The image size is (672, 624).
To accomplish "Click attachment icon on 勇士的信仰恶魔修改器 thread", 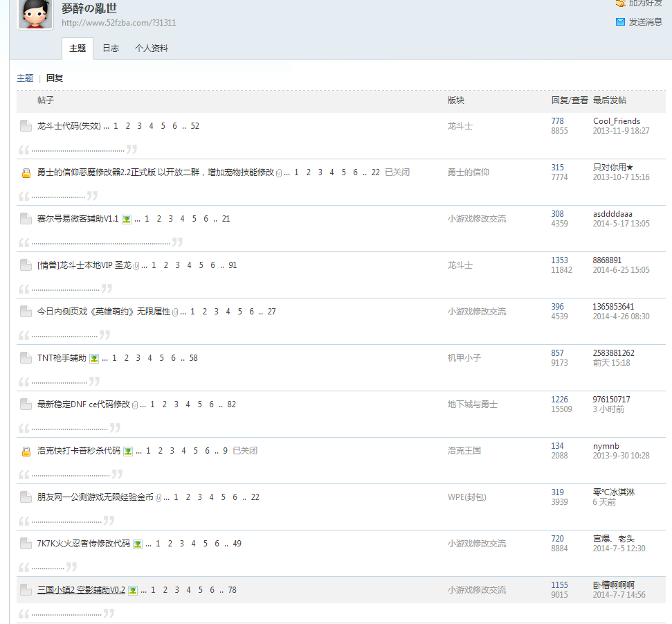I will pos(279,173).
